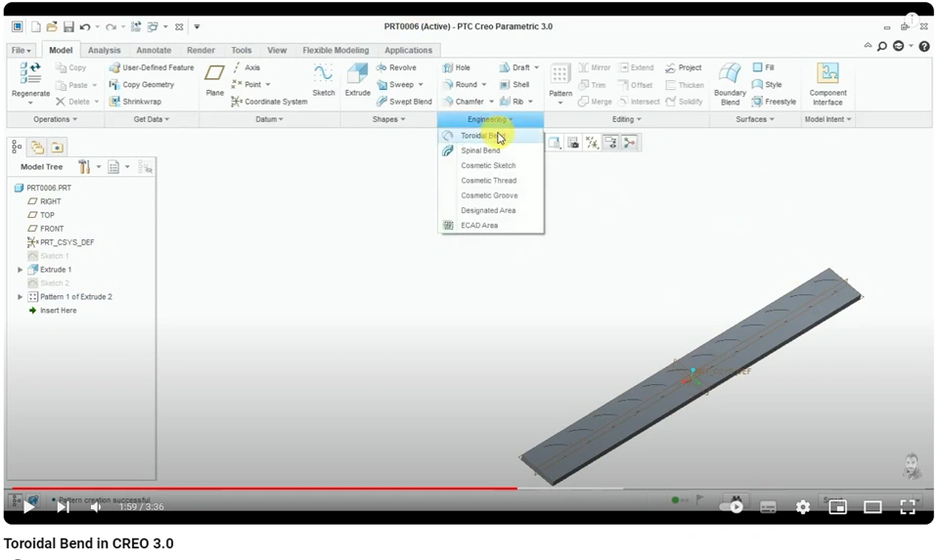
Task: Click the Save icon in quick access toolbar
Action: tap(68, 27)
